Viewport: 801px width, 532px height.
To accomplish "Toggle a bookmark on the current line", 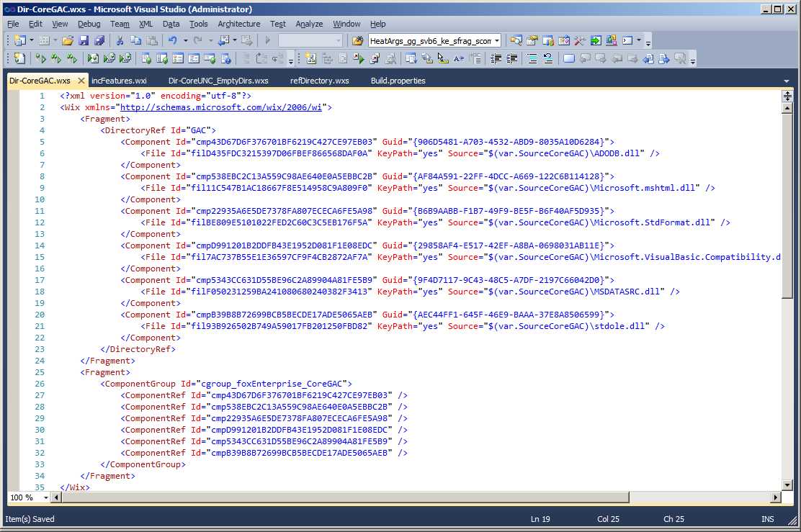I will pos(568,59).
